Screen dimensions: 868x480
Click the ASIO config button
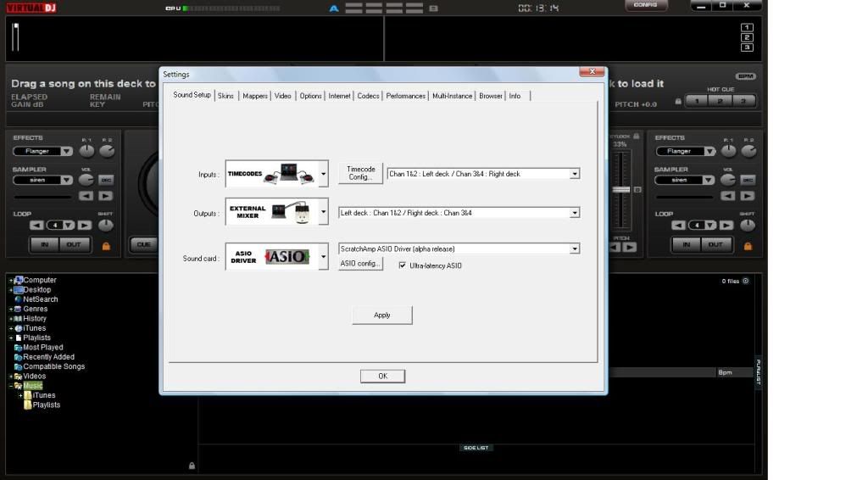click(x=360, y=264)
